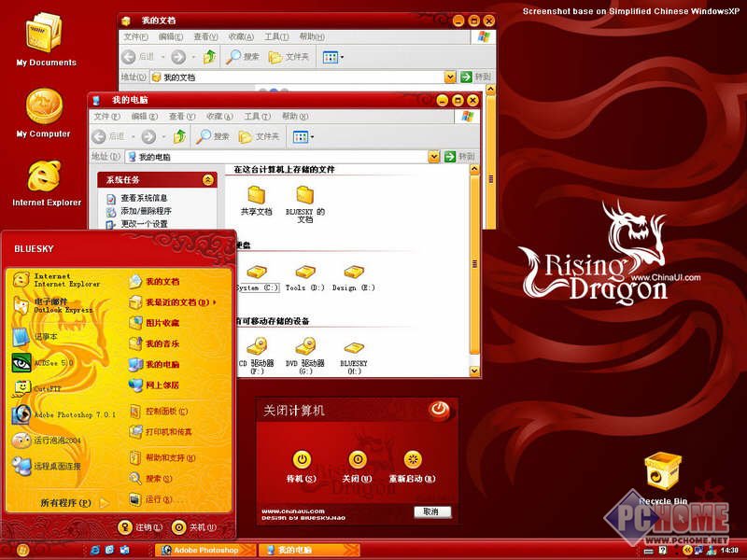Click 重新启动 restart icon
The image size is (747, 560).
(413, 459)
